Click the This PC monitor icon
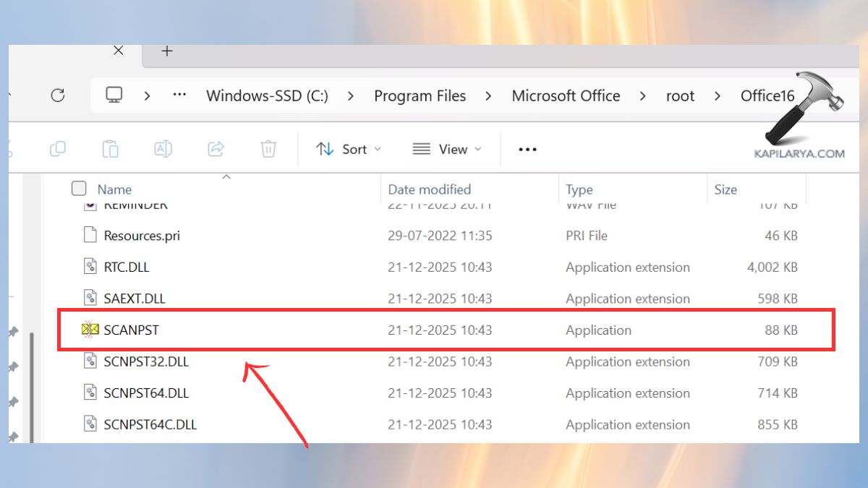 (x=114, y=95)
